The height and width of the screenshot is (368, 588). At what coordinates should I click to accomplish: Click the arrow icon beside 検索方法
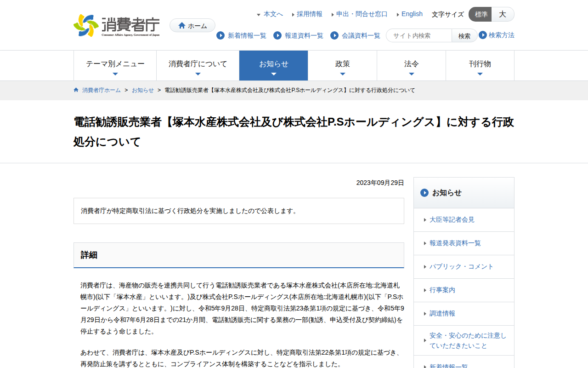483,35
